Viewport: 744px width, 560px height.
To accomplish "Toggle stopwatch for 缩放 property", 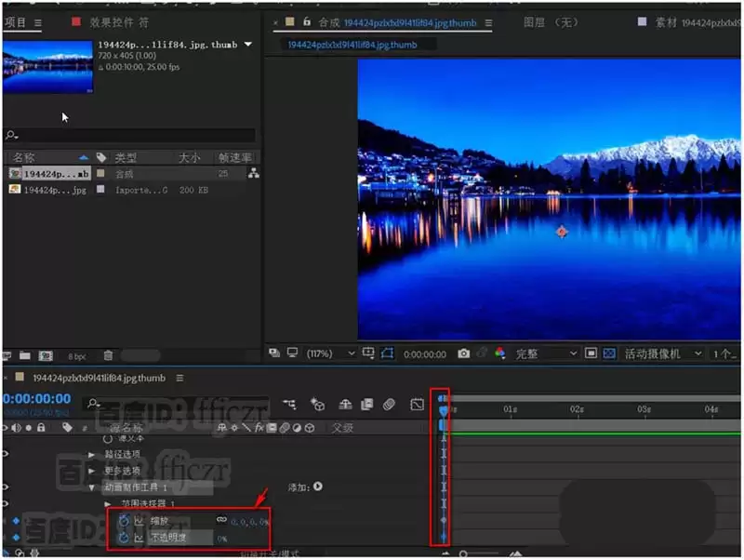I will coord(124,521).
